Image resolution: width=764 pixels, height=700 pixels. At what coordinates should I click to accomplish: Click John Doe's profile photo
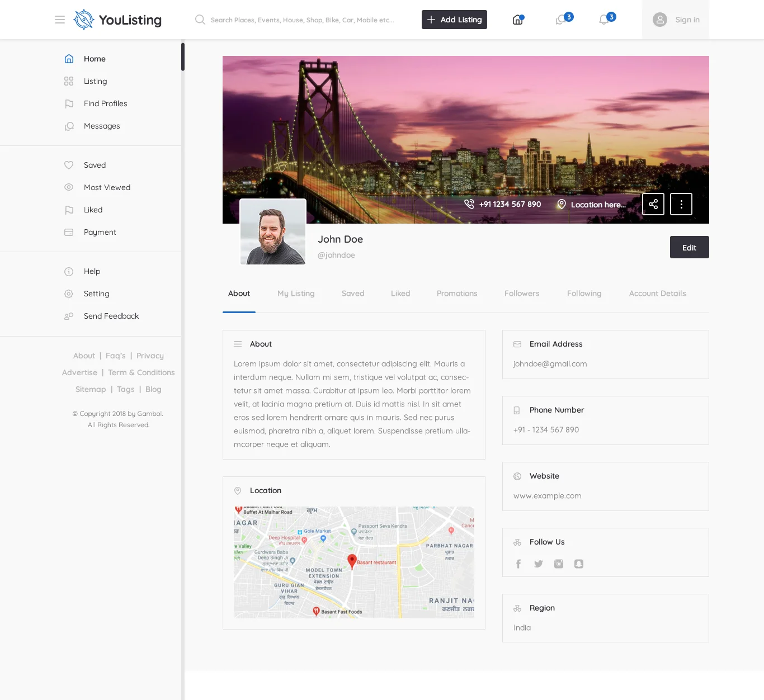point(273,231)
